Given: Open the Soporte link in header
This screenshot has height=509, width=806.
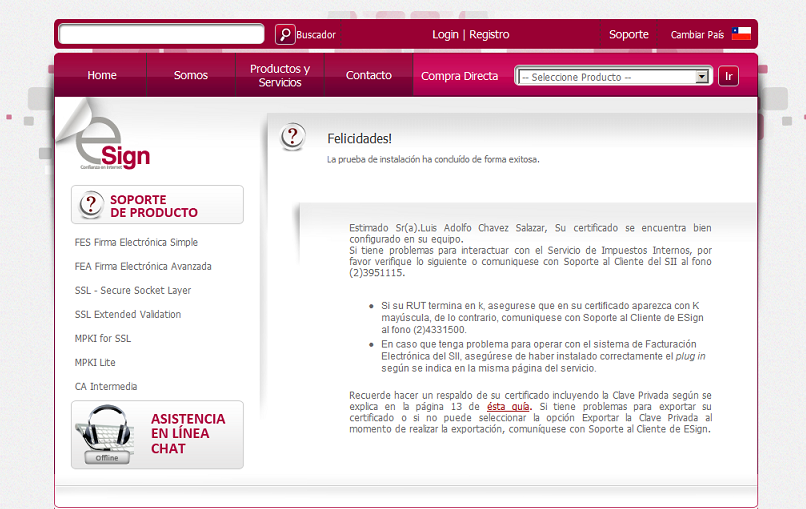Looking at the screenshot, I should tap(629, 35).
